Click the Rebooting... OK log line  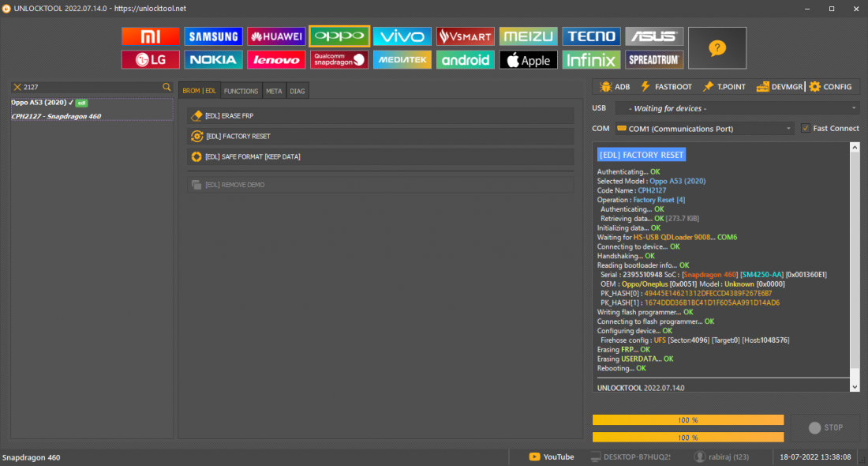pyautogui.click(x=621, y=369)
